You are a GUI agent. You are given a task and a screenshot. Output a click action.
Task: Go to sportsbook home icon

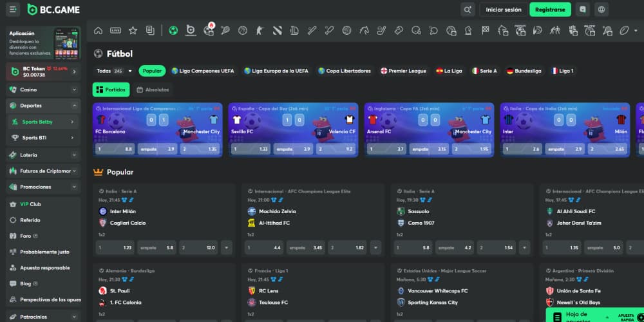click(98, 30)
